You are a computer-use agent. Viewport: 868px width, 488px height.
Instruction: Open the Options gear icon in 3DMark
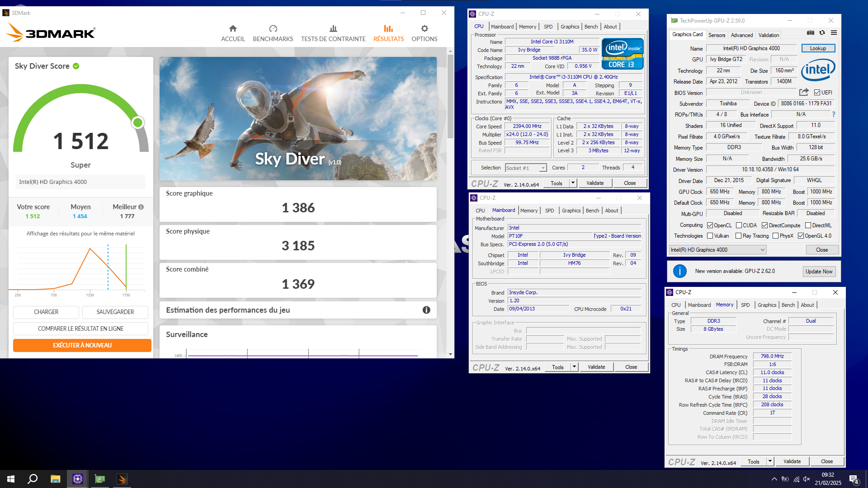(425, 28)
